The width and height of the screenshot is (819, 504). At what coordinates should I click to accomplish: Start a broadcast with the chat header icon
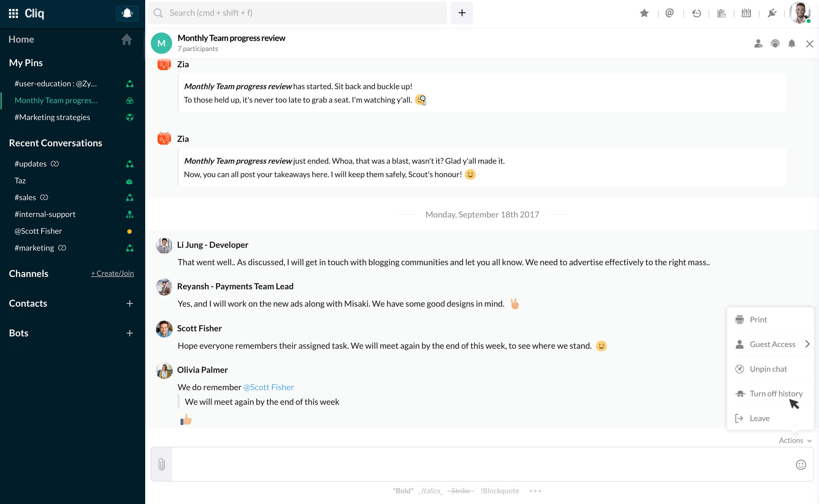click(775, 44)
